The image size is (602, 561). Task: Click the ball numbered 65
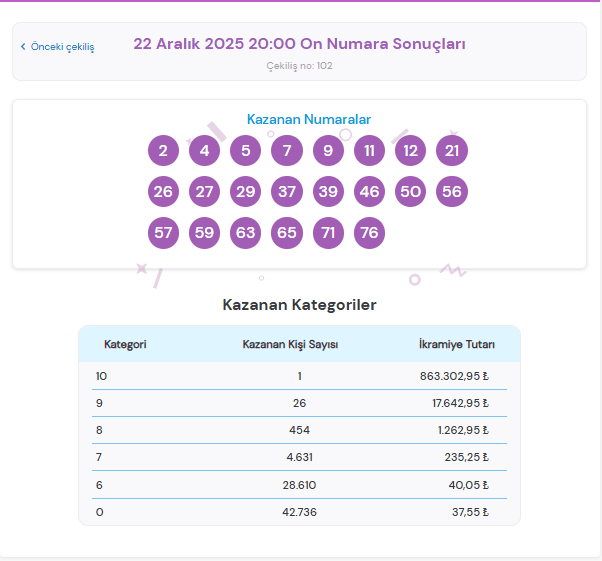tap(287, 233)
